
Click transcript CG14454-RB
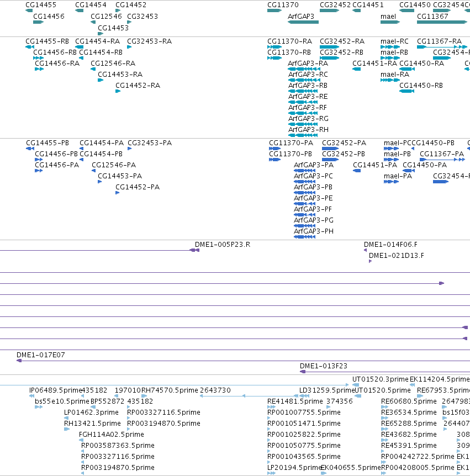[x=81, y=58]
